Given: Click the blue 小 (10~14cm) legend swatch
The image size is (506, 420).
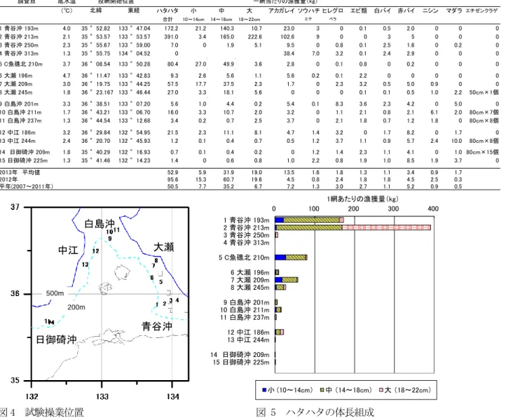Looking at the screenshot, I should [264, 390].
